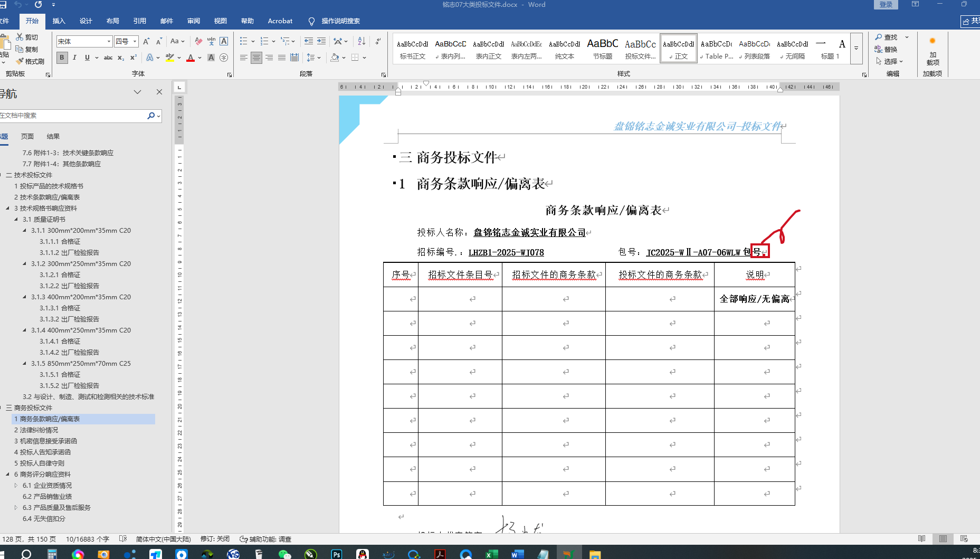Click the 替换 replace button
980x559 pixels.
point(886,49)
